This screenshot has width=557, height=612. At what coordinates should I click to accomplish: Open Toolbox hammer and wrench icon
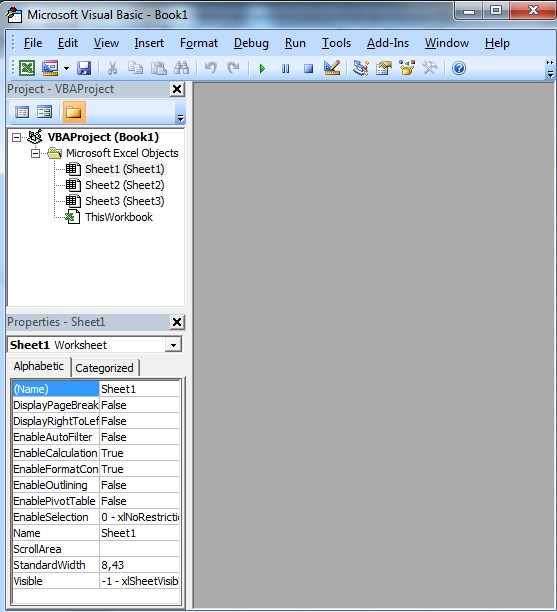pyautogui.click(x=430, y=68)
